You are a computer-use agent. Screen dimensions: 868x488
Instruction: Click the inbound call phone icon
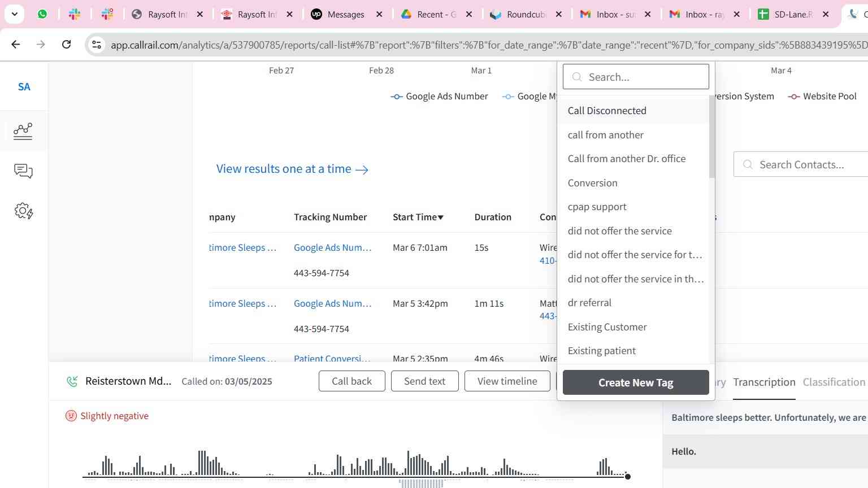click(x=72, y=381)
